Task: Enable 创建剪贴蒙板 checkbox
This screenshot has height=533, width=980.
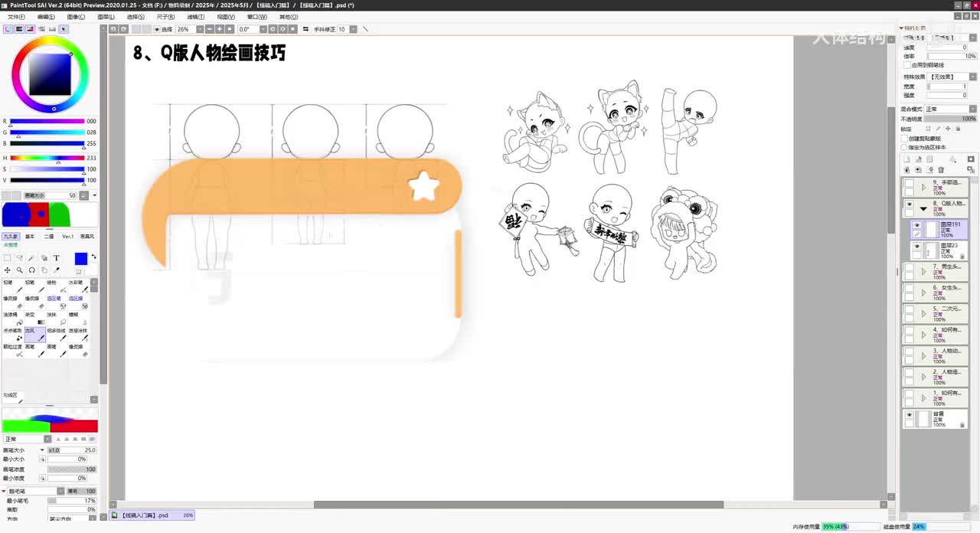Action: click(x=904, y=139)
